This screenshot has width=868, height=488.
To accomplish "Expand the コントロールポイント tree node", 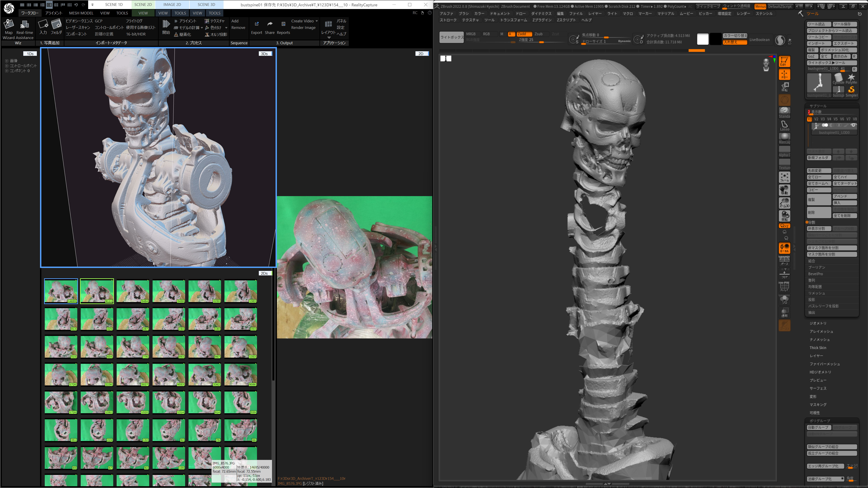I will point(6,66).
